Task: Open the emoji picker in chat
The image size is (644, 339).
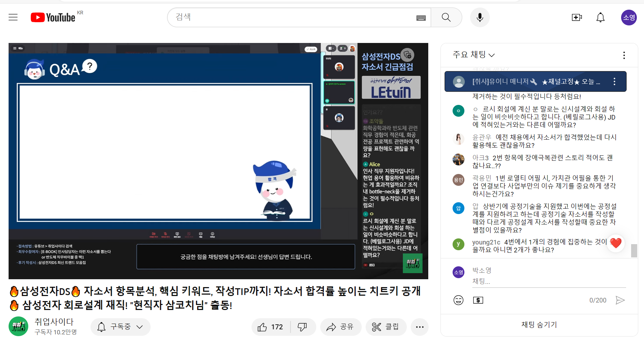Action: click(458, 300)
